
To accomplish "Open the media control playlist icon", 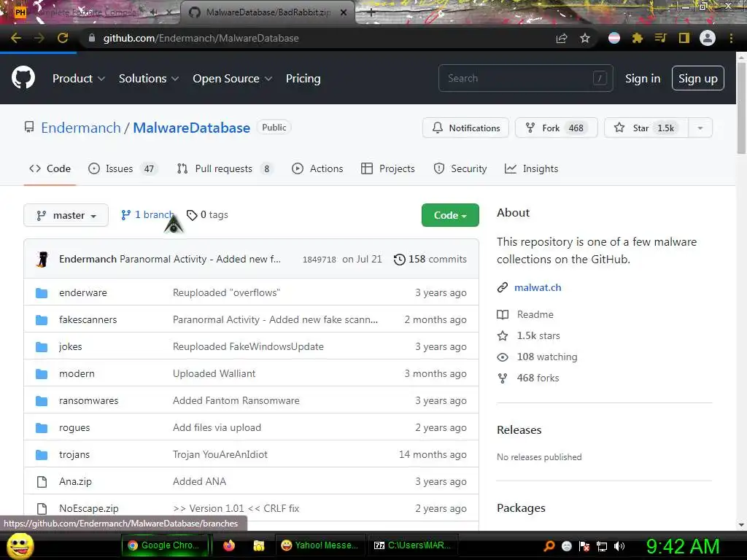I will [x=660, y=38].
